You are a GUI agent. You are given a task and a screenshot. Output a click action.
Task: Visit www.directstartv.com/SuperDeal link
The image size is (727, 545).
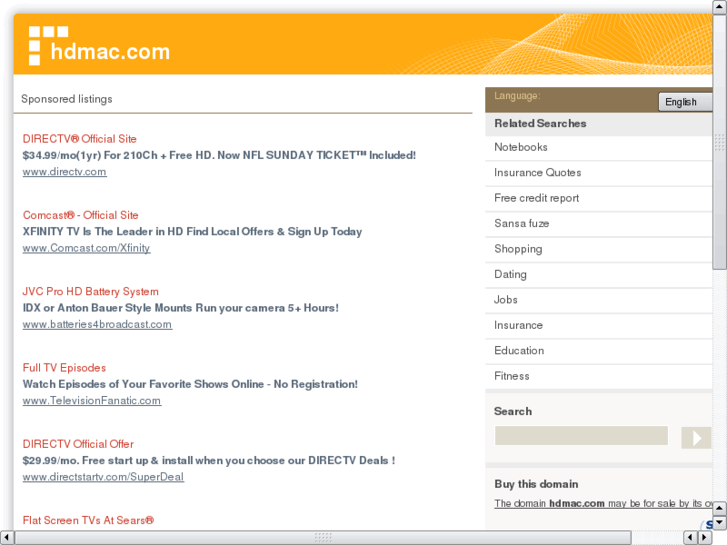pyautogui.click(x=103, y=477)
